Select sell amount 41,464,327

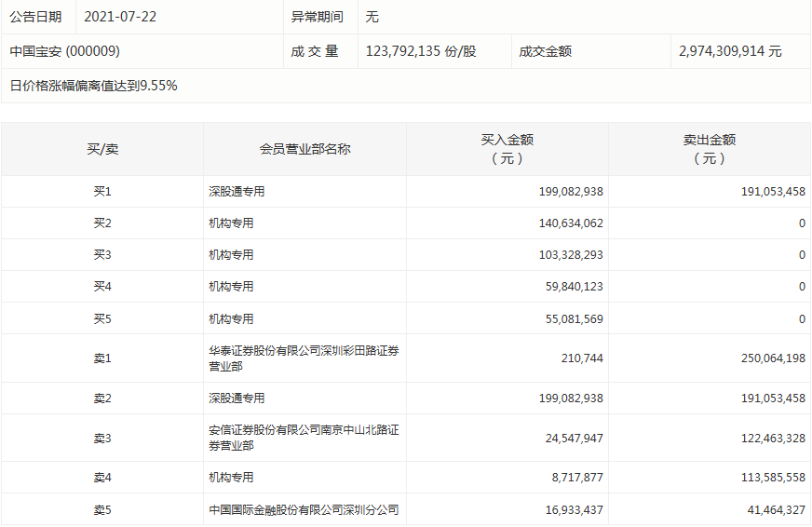777,510
